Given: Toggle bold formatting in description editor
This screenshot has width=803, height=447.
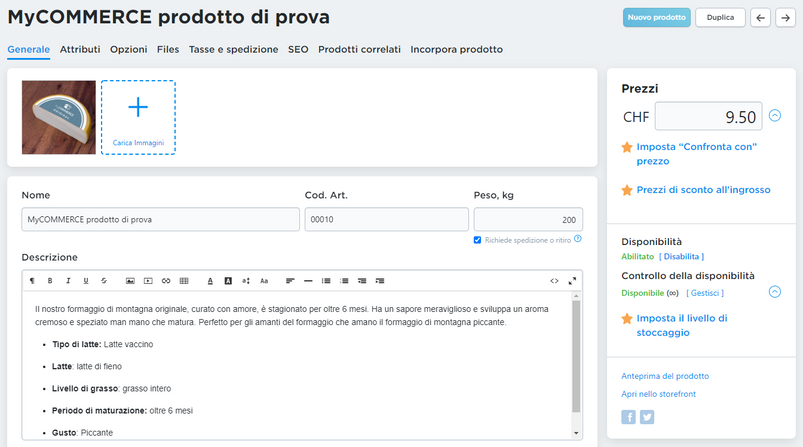Looking at the screenshot, I should (50, 281).
